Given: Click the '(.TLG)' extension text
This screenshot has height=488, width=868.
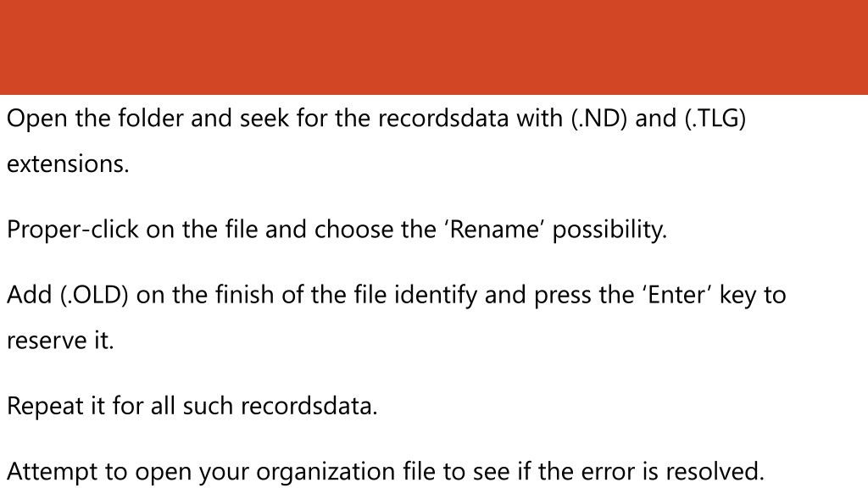Looking at the screenshot, I should [x=715, y=119].
